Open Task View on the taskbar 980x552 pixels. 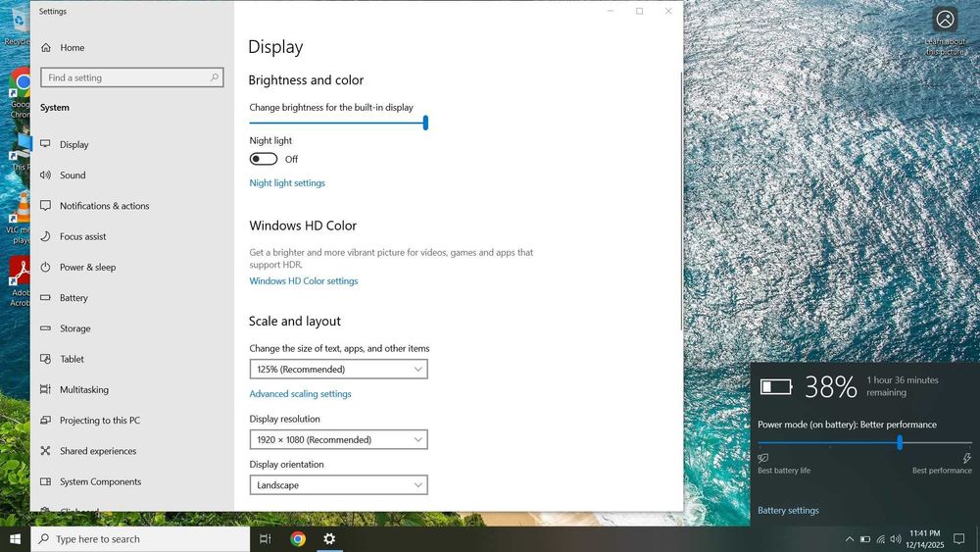[x=265, y=539]
